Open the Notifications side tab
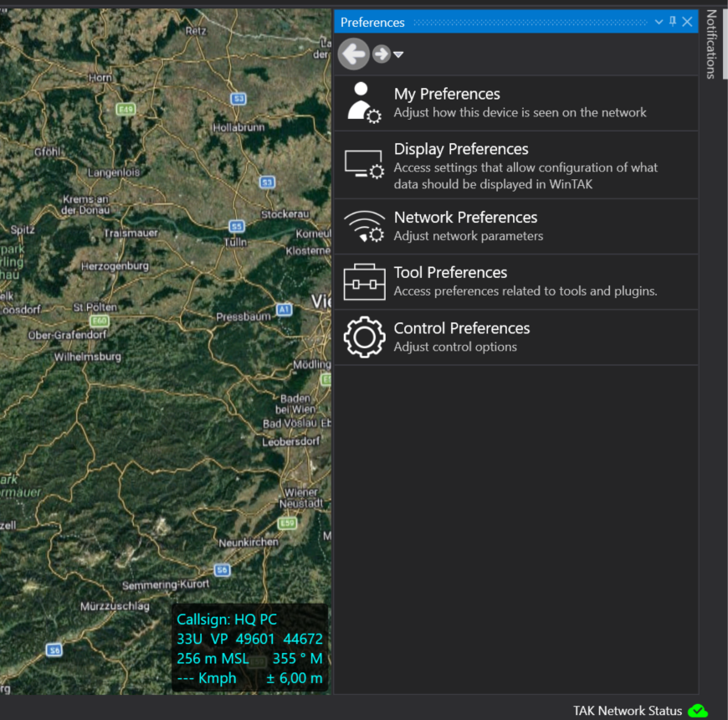This screenshot has width=728, height=720. tap(711, 44)
